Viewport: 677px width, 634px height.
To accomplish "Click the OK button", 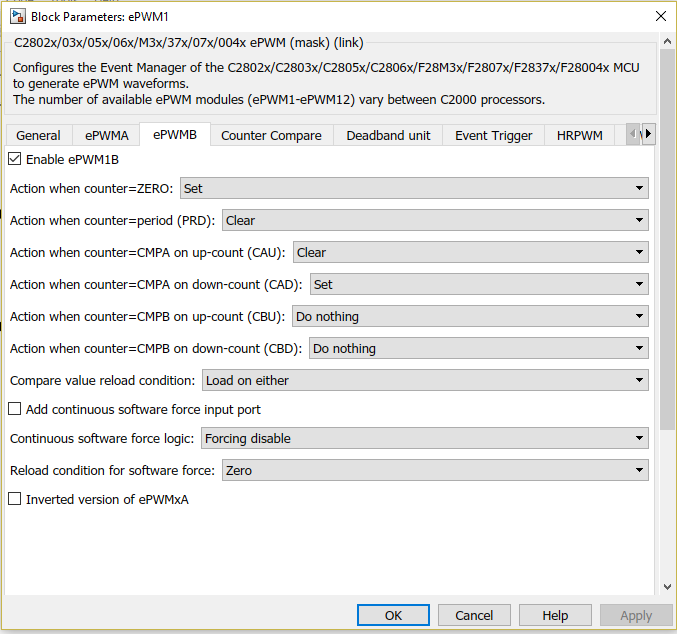I will (393, 615).
